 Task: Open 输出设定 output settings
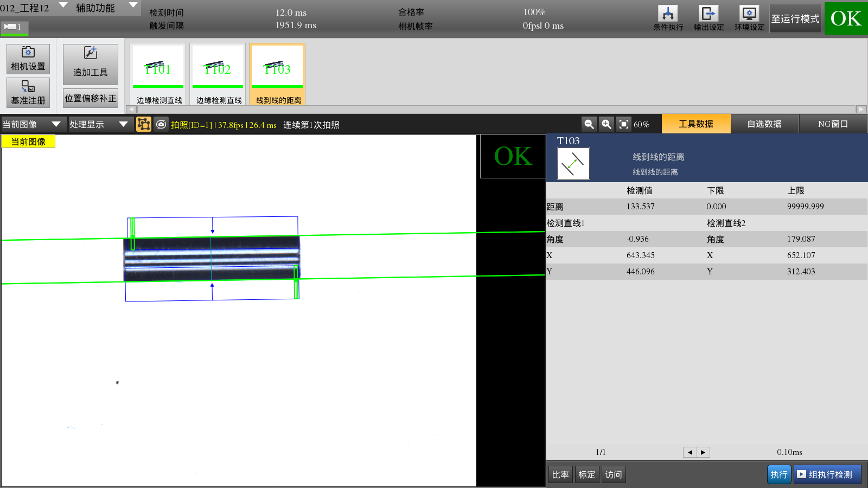709,18
